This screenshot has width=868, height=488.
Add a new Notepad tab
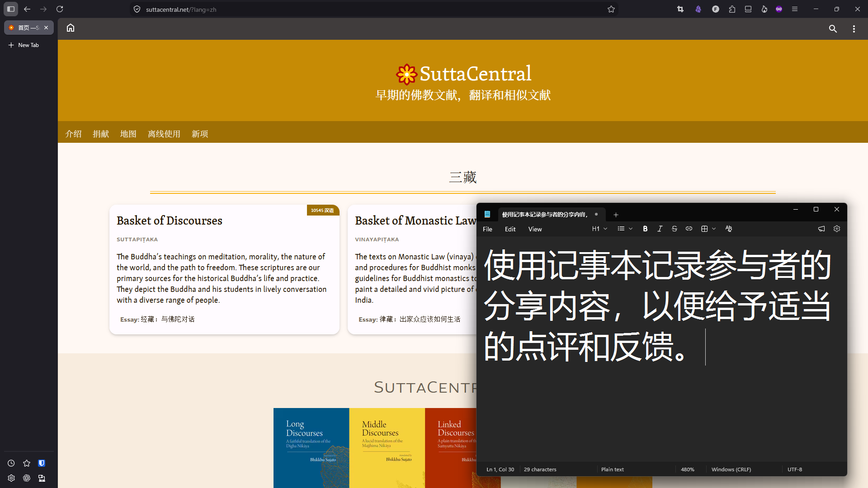(x=616, y=215)
